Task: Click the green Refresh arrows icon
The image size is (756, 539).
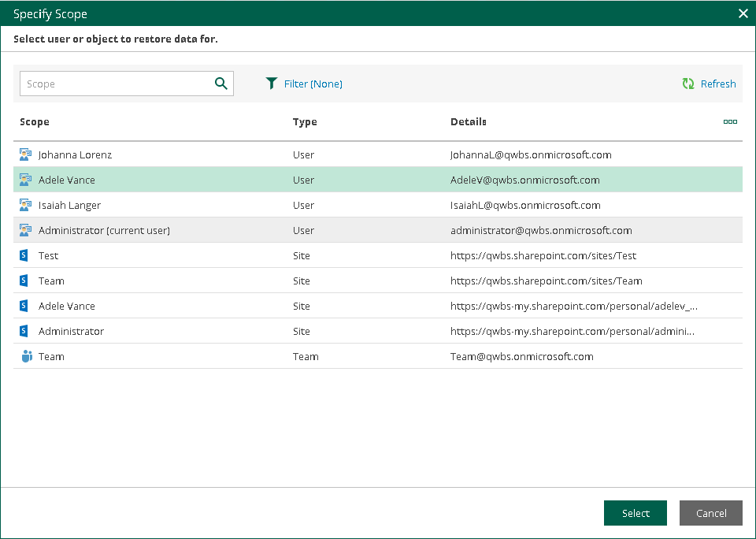Action: [688, 84]
